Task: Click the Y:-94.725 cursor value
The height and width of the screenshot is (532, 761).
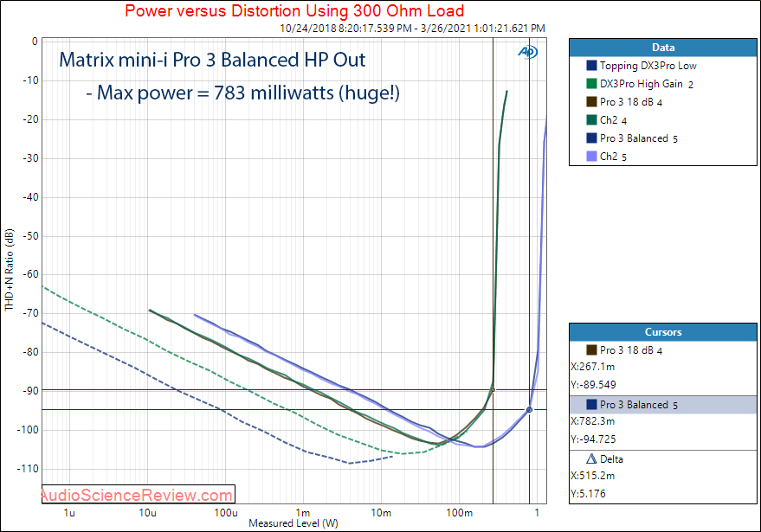Action: pyautogui.click(x=593, y=439)
